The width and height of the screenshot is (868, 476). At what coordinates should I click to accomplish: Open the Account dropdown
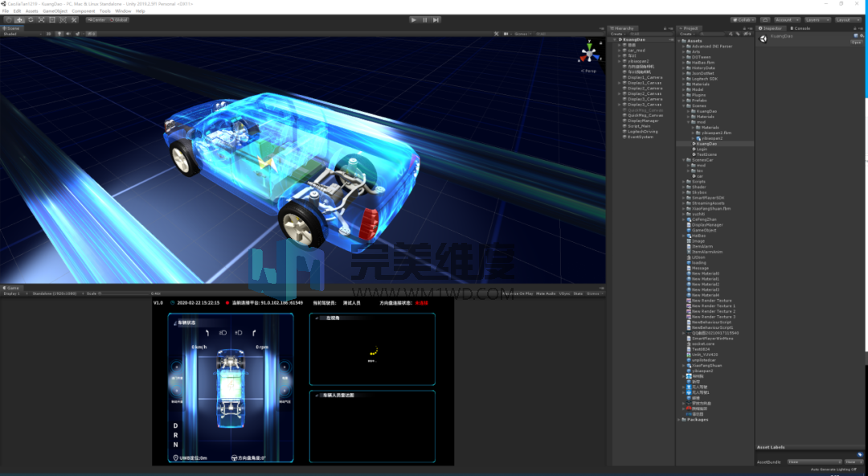(x=787, y=20)
